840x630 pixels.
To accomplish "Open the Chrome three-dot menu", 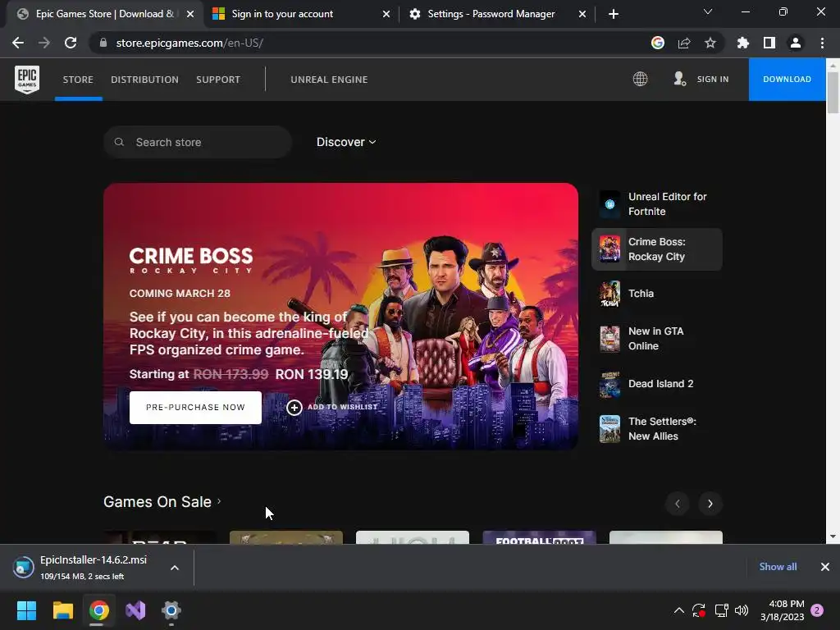I will point(822,43).
